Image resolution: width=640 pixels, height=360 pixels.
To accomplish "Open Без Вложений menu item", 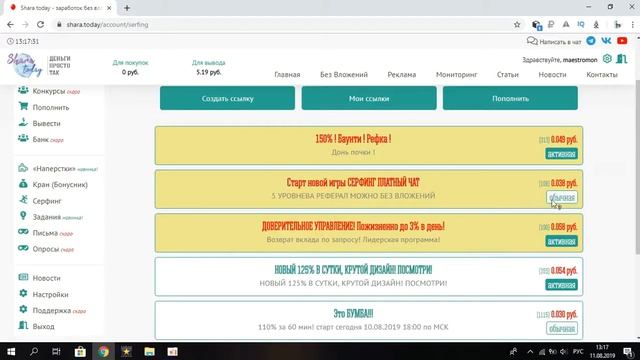I will click(344, 75).
